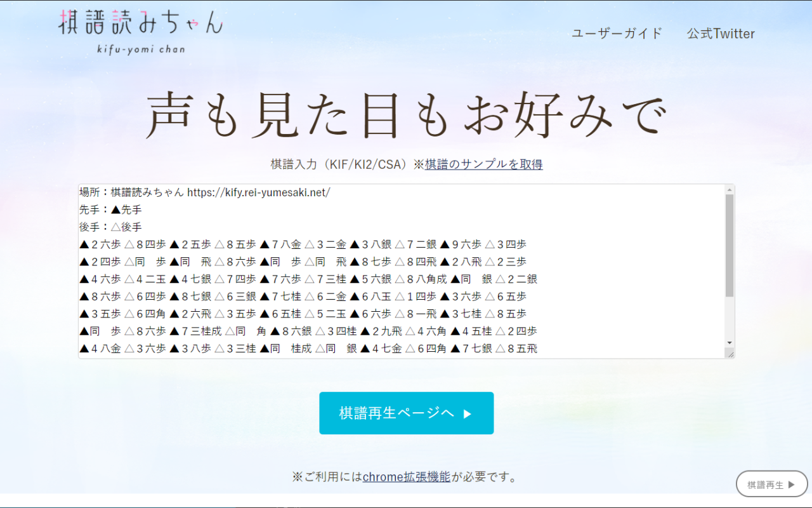Image resolution: width=812 pixels, height=508 pixels.
Task: Open the ユーザーガイド link
Action: click(617, 34)
